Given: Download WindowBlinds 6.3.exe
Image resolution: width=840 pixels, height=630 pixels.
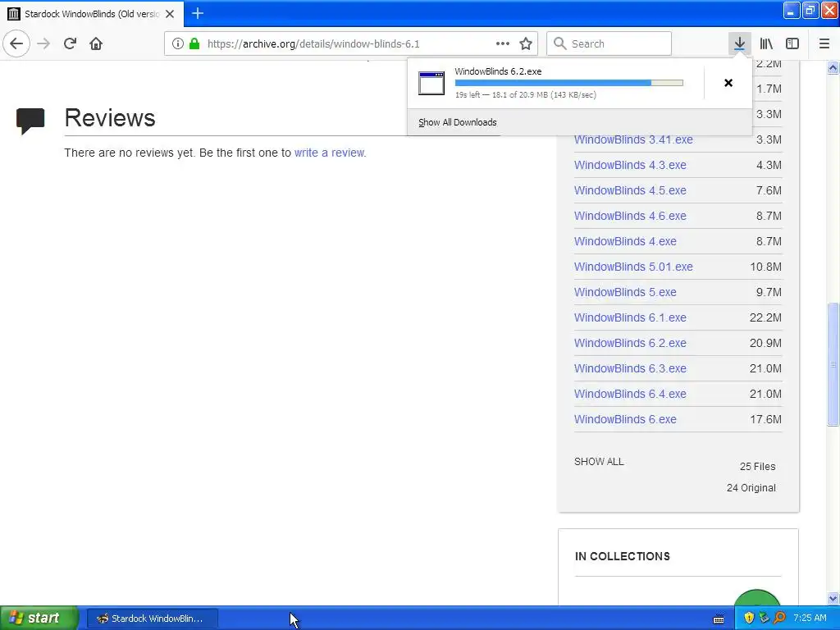Looking at the screenshot, I should coord(630,368).
